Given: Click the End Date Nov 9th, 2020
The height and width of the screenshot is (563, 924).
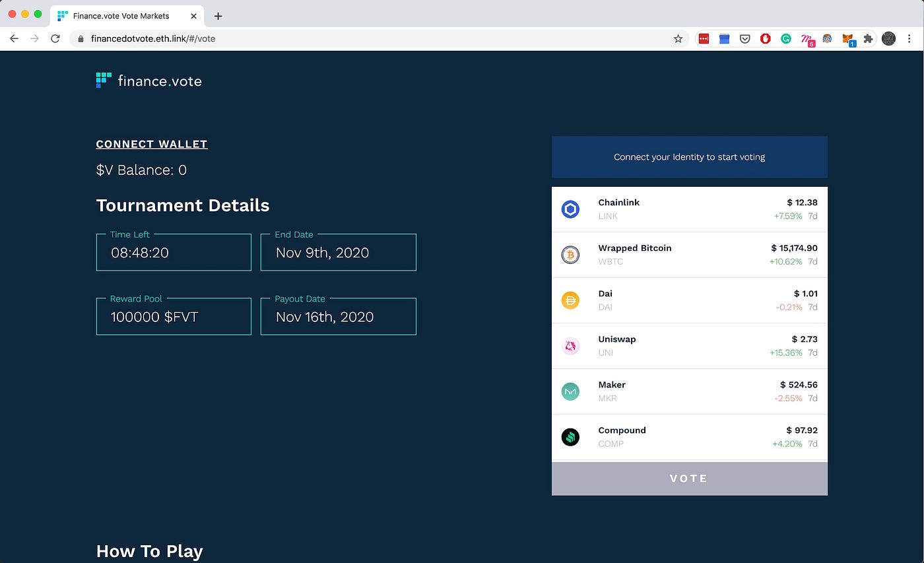Looking at the screenshot, I should 322,253.
